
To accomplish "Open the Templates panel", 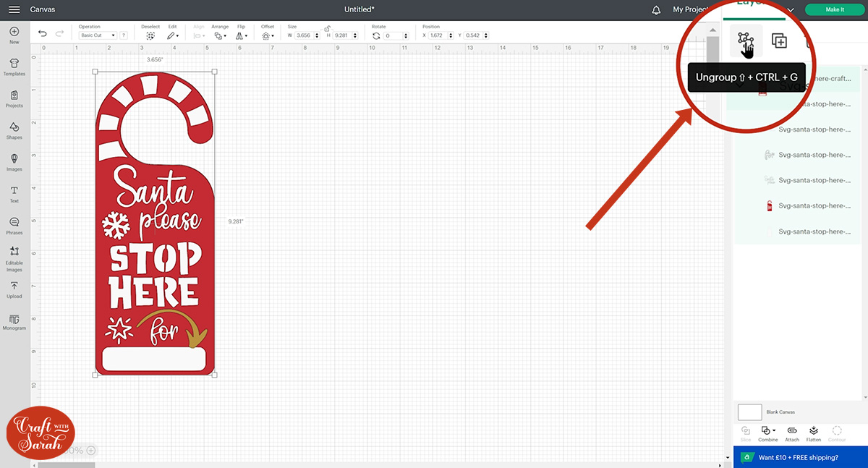I will pyautogui.click(x=14, y=67).
